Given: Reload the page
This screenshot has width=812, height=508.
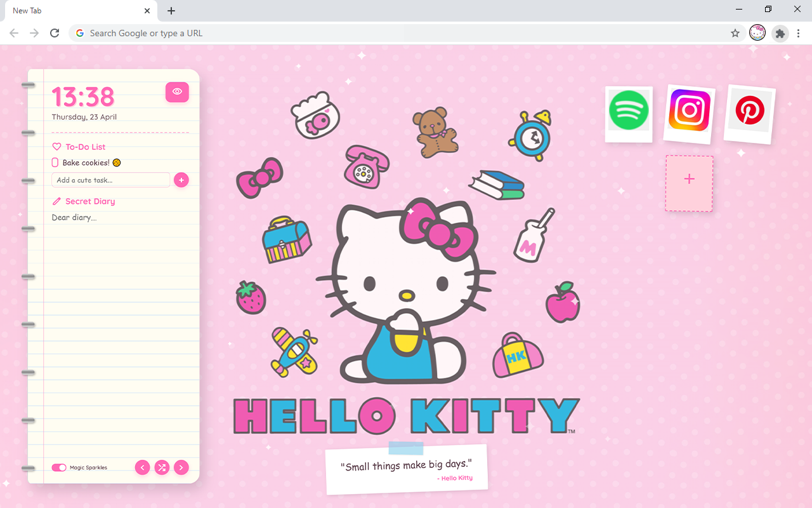Looking at the screenshot, I should point(55,33).
